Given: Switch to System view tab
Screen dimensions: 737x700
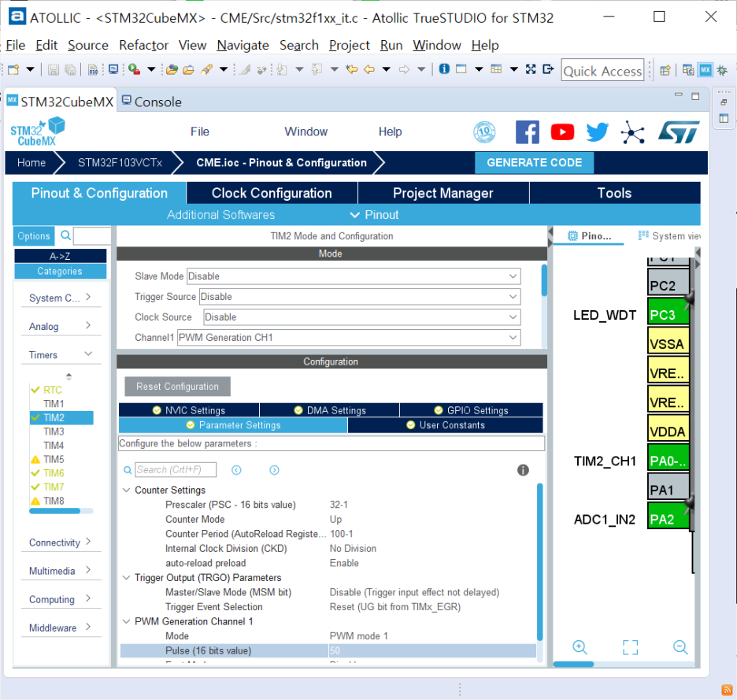Looking at the screenshot, I should coord(669,235).
